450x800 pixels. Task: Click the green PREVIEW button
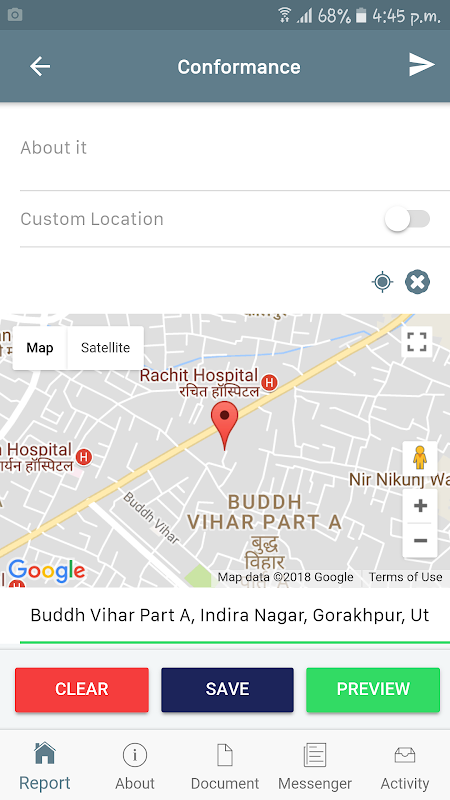pos(373,689)
